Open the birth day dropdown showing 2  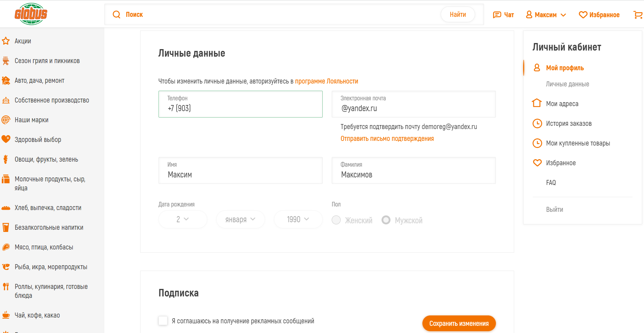pyautogui.click(x=183, y=219)
